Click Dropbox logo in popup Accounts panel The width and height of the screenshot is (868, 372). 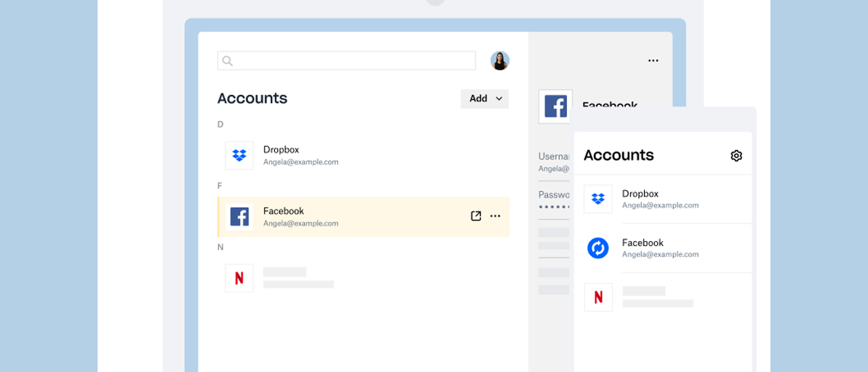tap(598, 199)
